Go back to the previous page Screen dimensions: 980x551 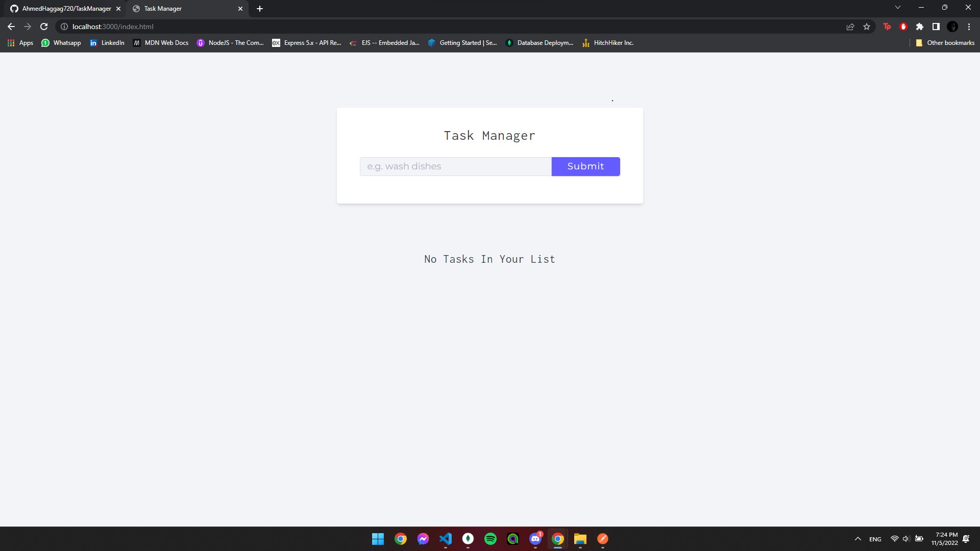coord(11,27)
